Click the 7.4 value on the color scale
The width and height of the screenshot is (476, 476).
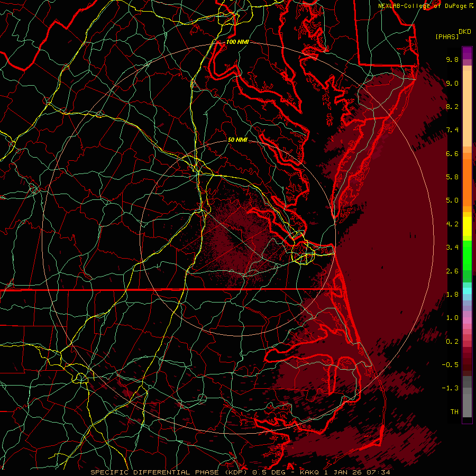coord(452,130)
